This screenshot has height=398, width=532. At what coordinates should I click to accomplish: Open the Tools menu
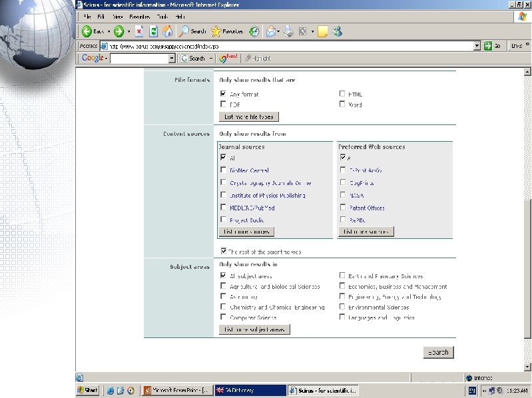(x=163, y=16)
